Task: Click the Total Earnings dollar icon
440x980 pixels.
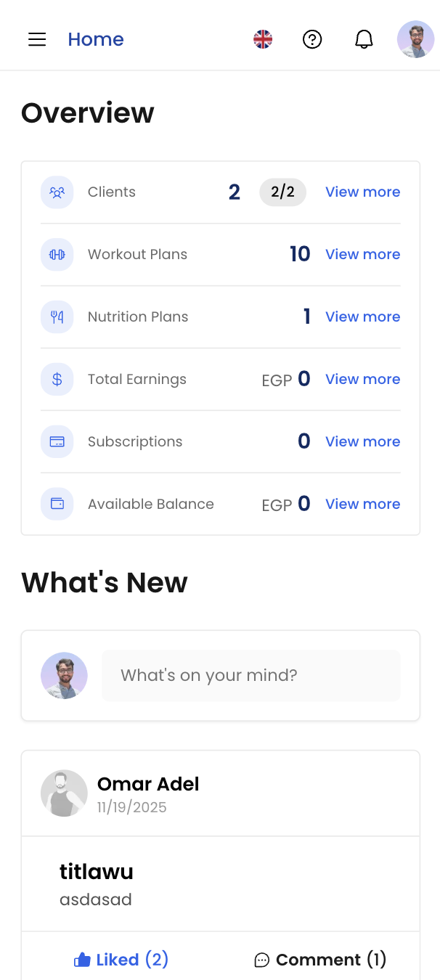Action: click(x=57, y=380)
